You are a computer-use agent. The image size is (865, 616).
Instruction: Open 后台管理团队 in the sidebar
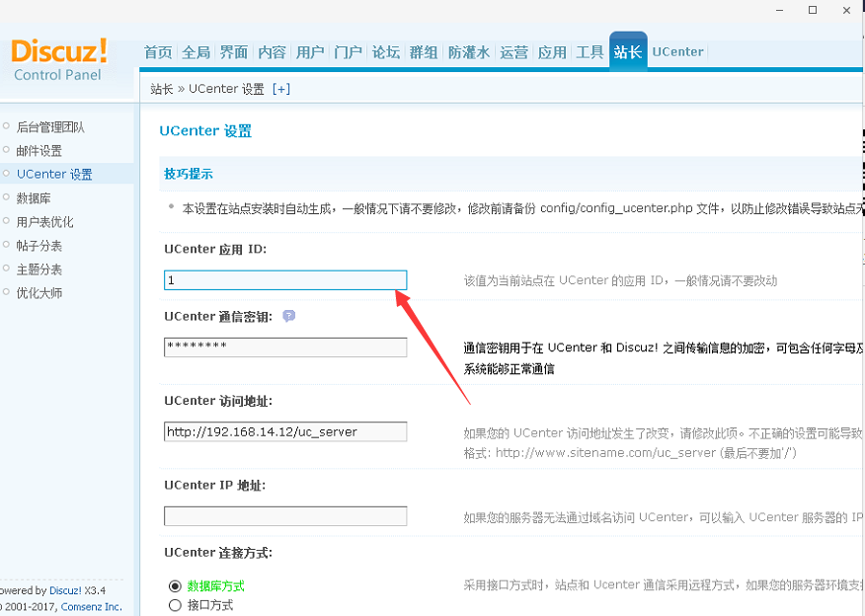[x=50, y=127]
